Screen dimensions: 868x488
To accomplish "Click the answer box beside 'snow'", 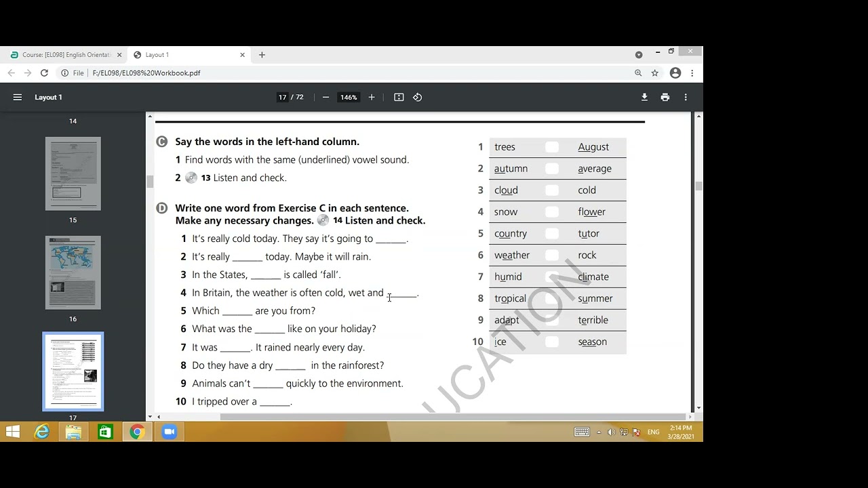I will click(x=552, y=212).
